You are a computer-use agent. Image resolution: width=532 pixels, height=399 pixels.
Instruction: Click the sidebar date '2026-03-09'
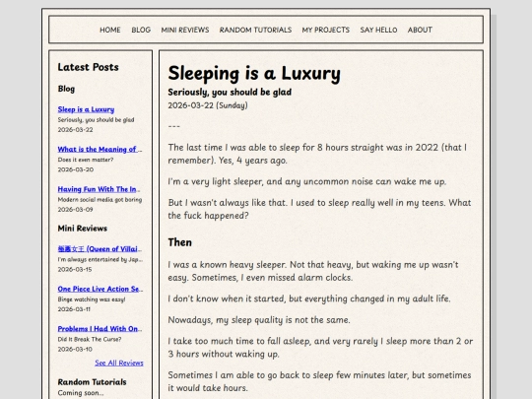(75, 210)
